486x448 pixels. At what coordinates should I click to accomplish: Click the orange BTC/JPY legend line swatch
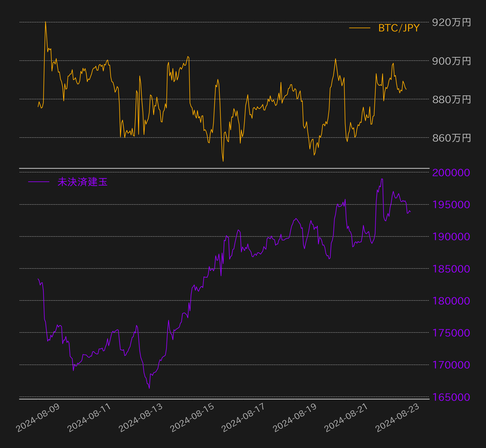click(360, 28)
